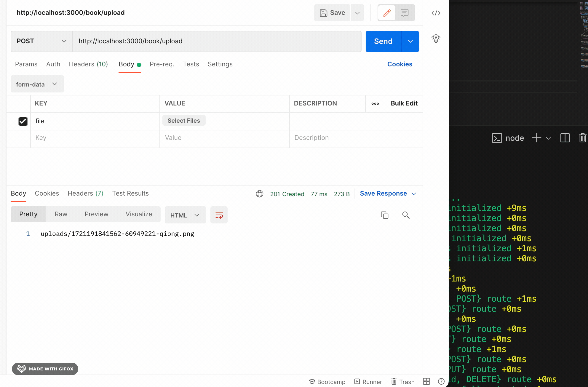Click the network globe icon
Image resolution: width=588 pixels, height=387 pixels.
point(260,194)
